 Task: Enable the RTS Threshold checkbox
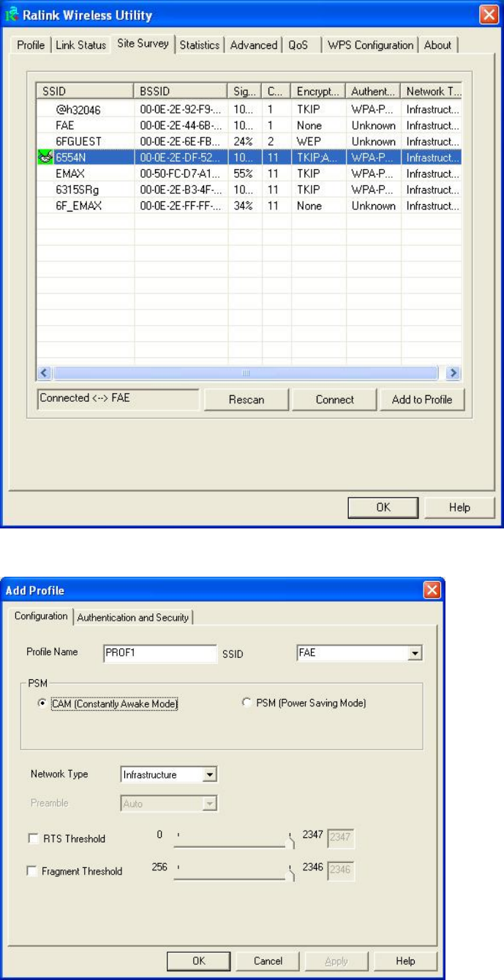34,839
